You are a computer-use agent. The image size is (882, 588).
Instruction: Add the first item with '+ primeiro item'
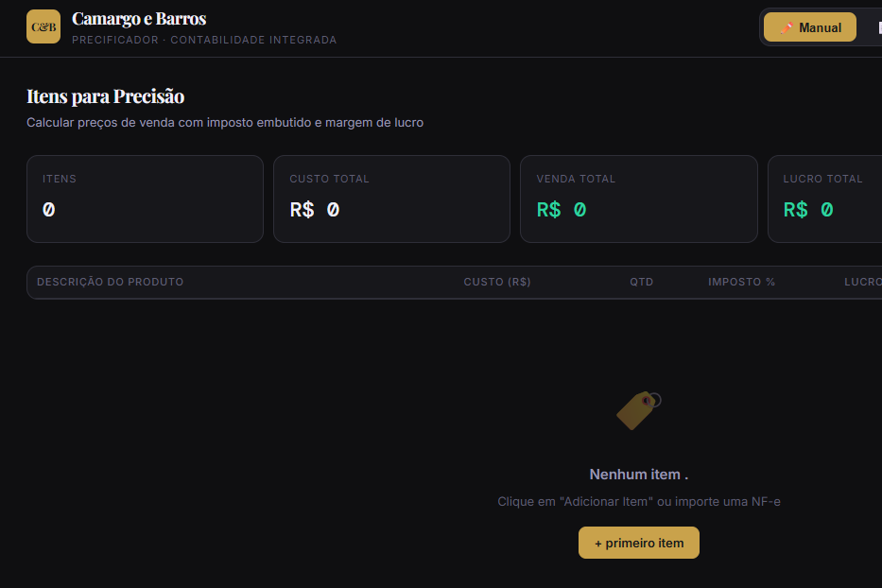(638, 543)
